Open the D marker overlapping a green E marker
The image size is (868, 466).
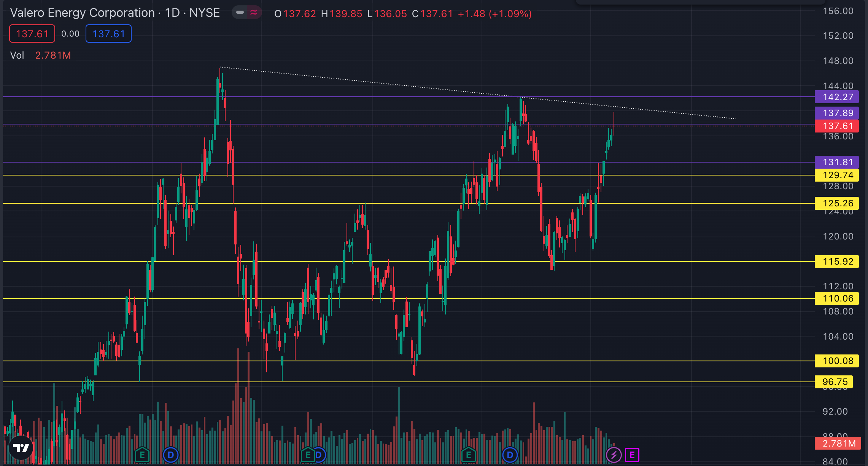coord(320,455)
